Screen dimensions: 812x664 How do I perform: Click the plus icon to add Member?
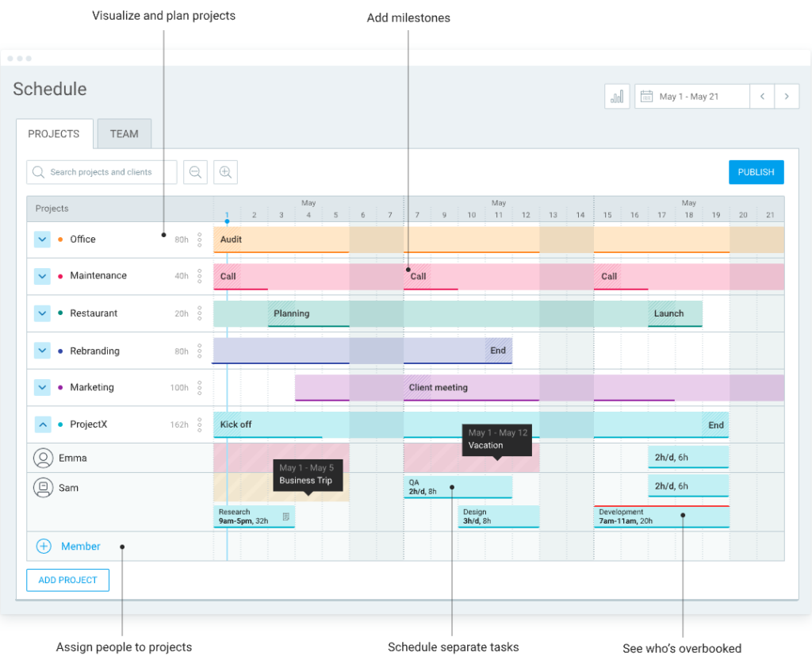[44, 546]
